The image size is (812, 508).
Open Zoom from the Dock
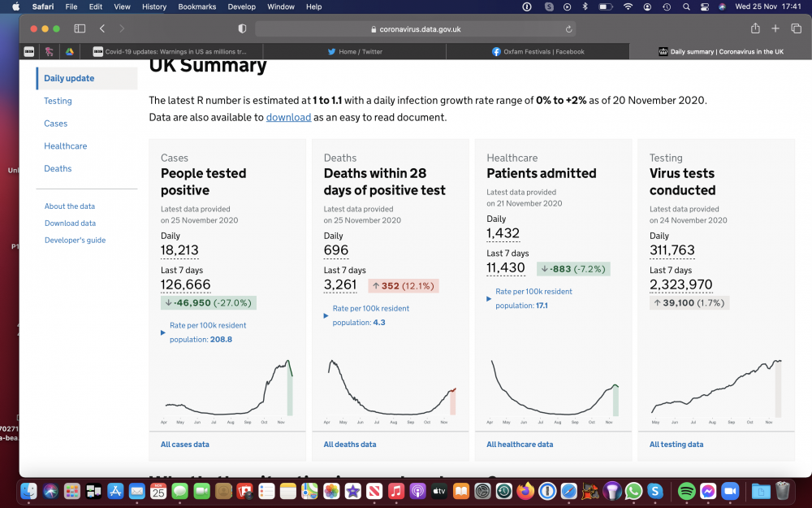730,490
